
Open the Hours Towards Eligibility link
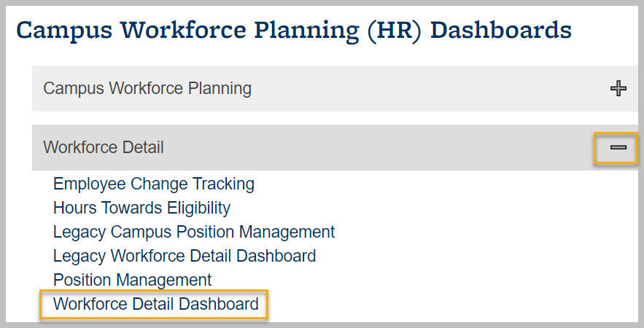pyautogui.click(x=141, y=208)
